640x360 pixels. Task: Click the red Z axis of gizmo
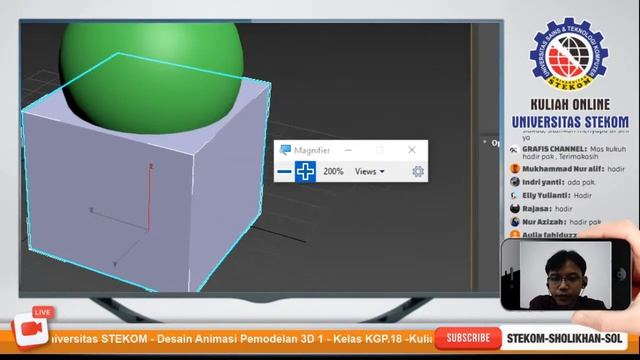(150, 198)
